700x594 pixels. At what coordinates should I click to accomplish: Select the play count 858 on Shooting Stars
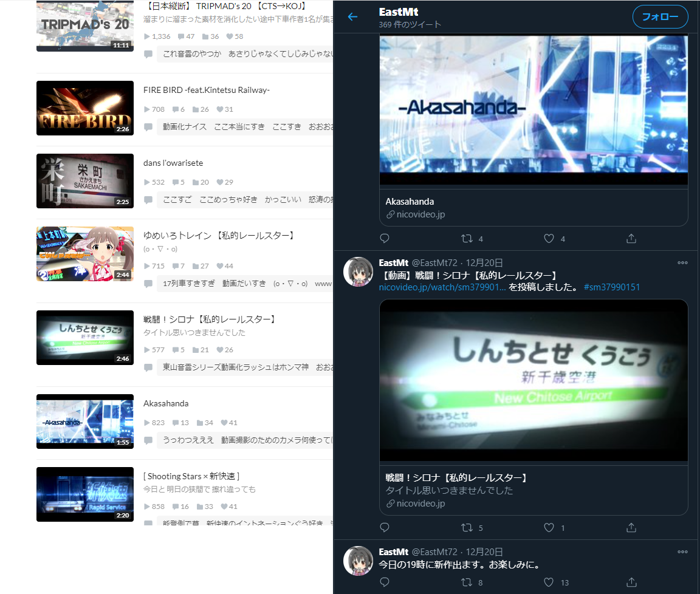[154, 507]
